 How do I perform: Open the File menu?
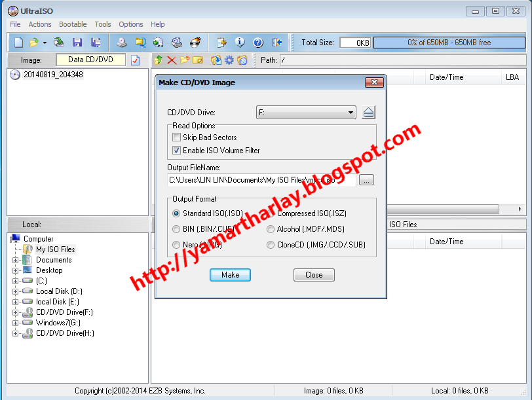(x=15, y=24)
